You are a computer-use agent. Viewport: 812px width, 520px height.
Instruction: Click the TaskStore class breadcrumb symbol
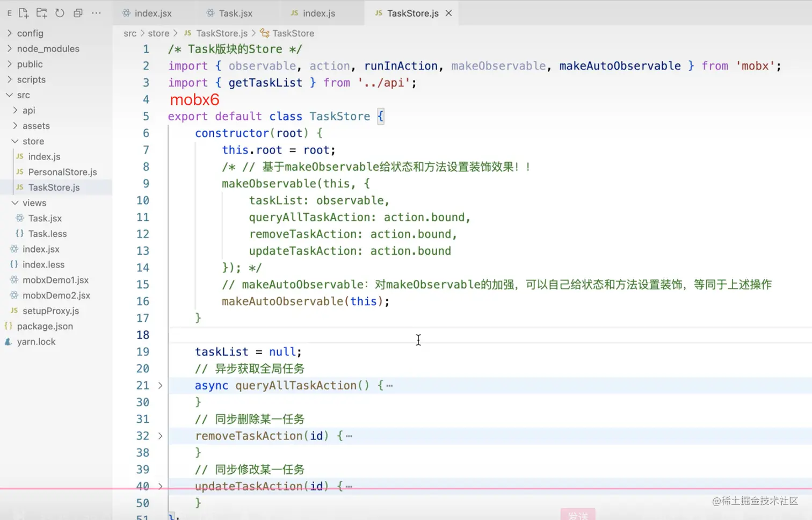pos(293,33)
